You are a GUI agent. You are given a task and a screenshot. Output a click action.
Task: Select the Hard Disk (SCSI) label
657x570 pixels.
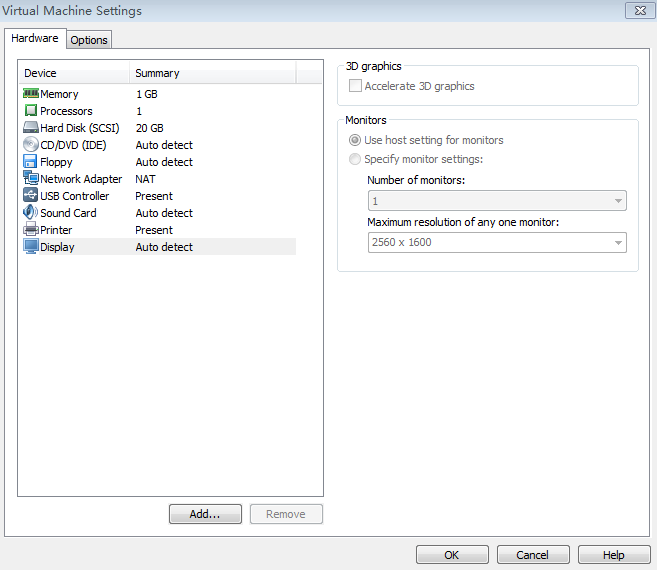pos(80,128)
